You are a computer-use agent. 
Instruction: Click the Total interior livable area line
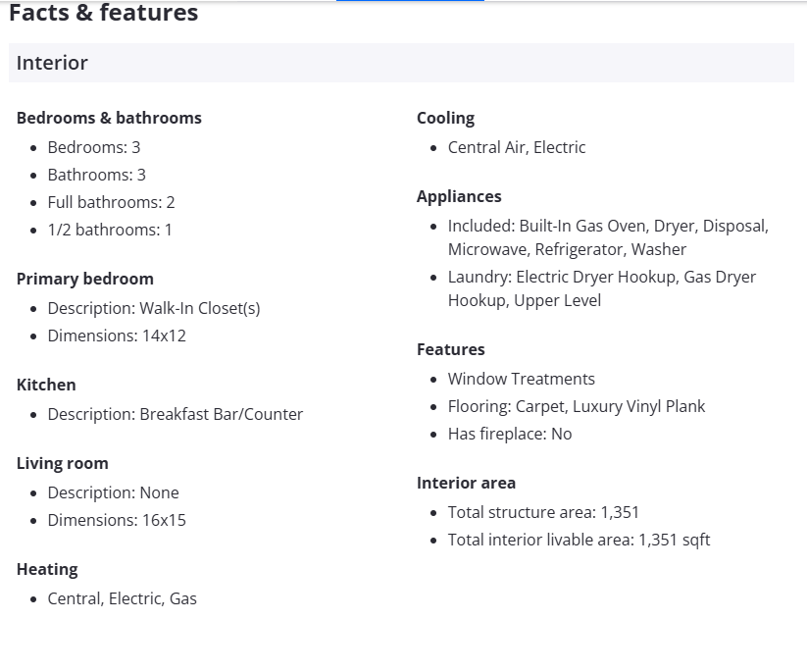pos(579,540)
